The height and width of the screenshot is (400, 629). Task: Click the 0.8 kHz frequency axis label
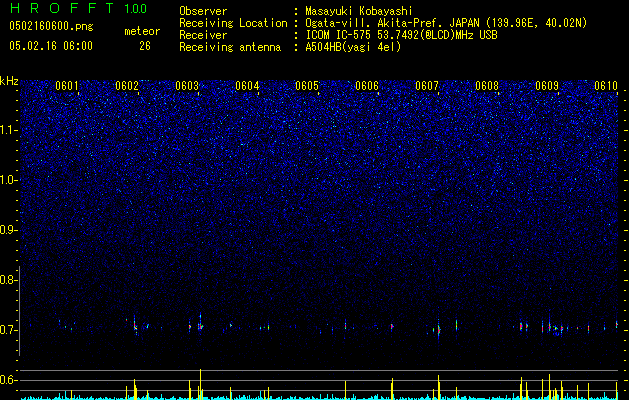pyautogui.click(x=7, y=280)
